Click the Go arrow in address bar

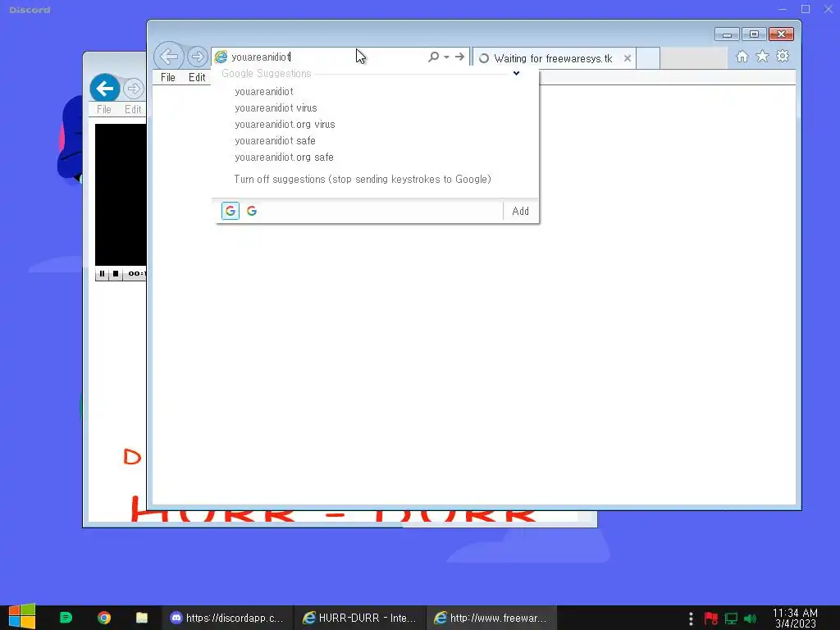click(459, 57)
